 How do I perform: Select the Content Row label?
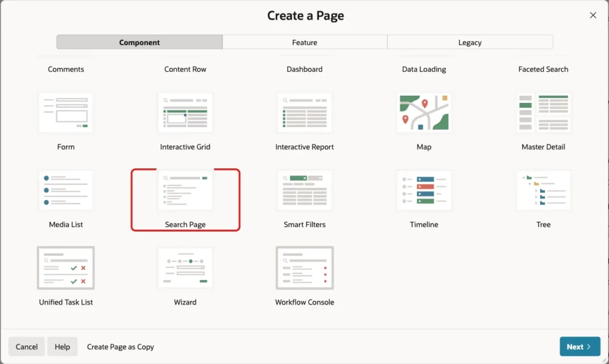click(x=186, y=69)
